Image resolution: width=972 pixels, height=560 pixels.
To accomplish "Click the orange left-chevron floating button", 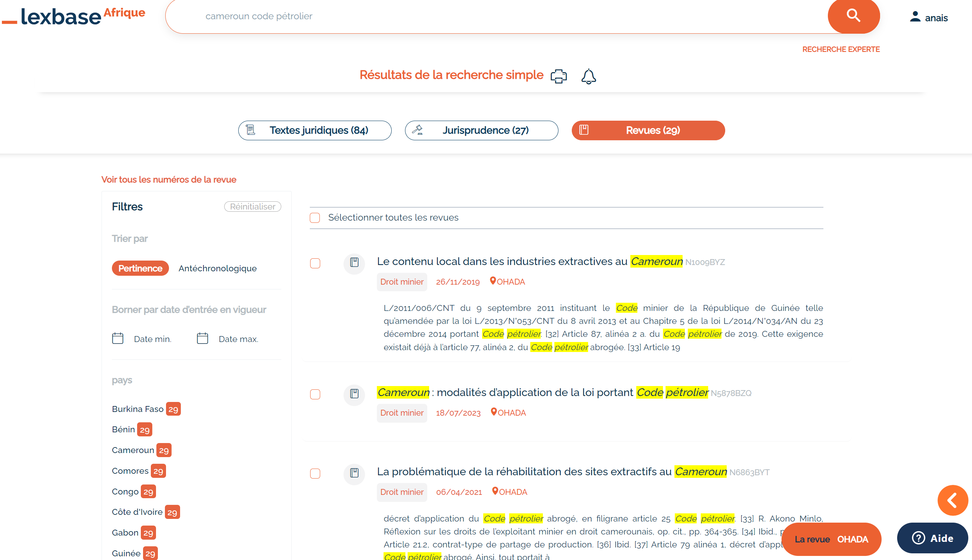I will [952, 500].
